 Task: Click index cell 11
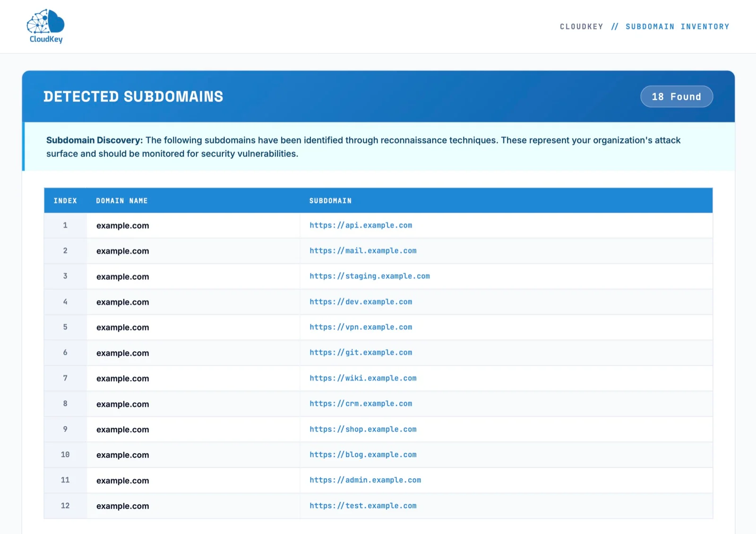[65, 481]
